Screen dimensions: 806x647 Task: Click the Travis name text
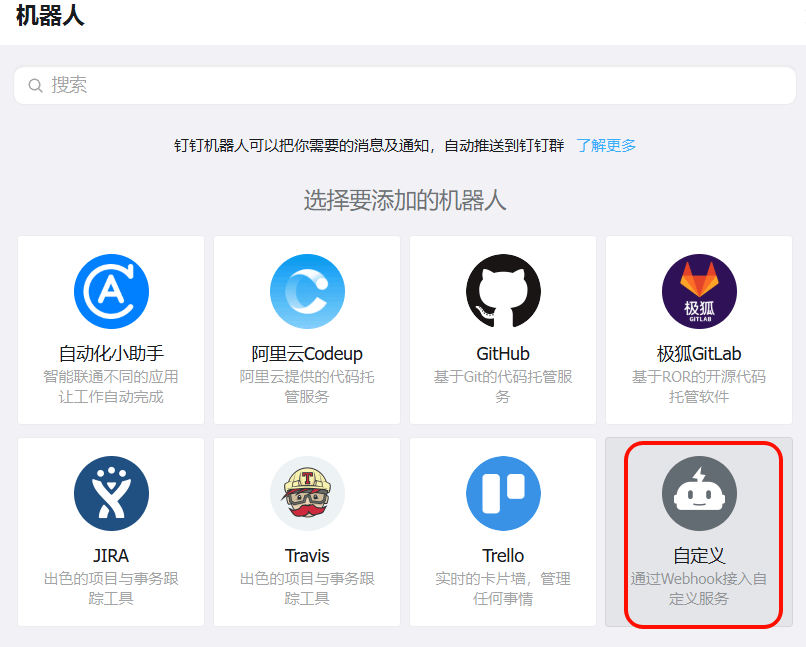point(307,556)
